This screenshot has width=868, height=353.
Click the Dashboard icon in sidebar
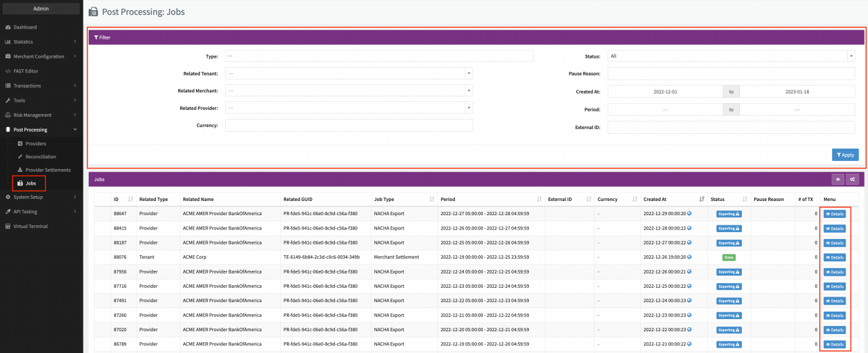tap(7, 27)
